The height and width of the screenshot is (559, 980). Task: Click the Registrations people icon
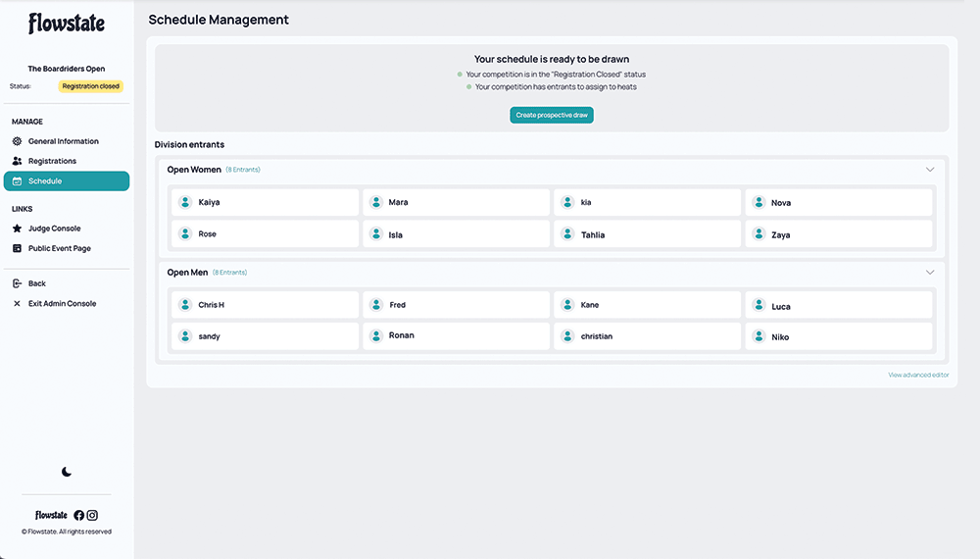point(18,161)
